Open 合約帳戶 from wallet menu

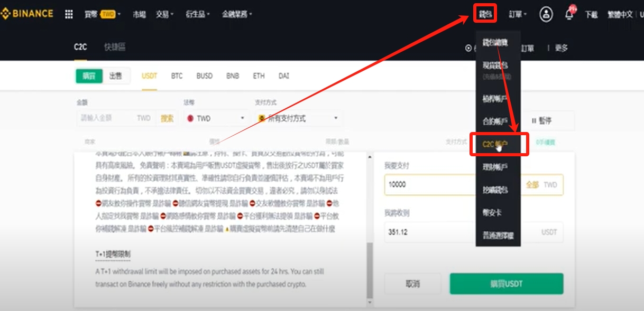(x=495, y=121)
